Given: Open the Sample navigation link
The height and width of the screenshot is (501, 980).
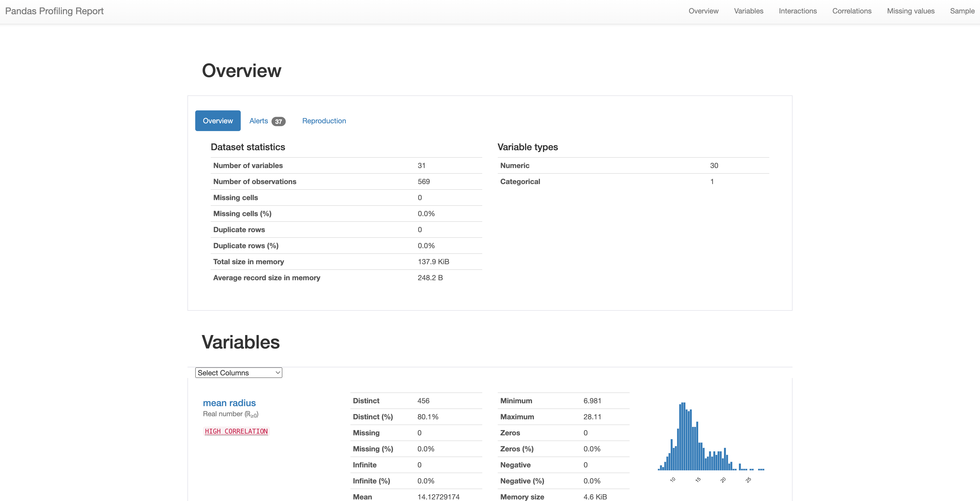Looking at the screenshot, I should [x=962, y=11].
